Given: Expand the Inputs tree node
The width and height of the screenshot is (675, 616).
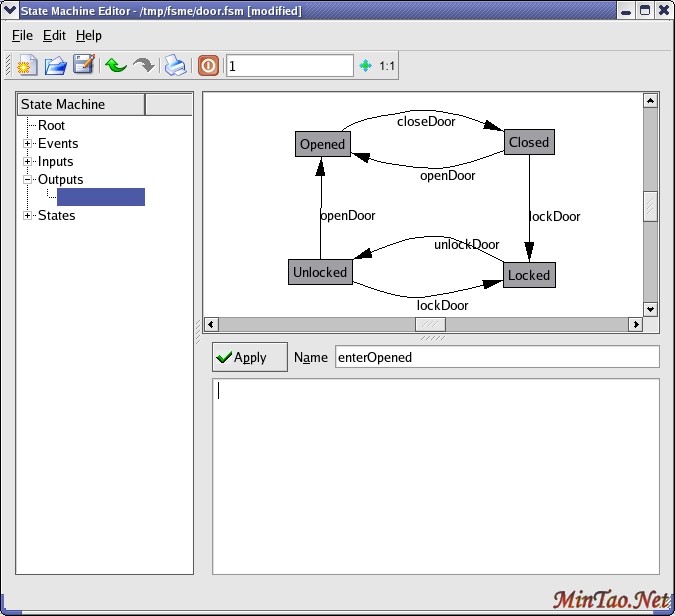Looking at the screenshot, I should (x=28, y=162).
